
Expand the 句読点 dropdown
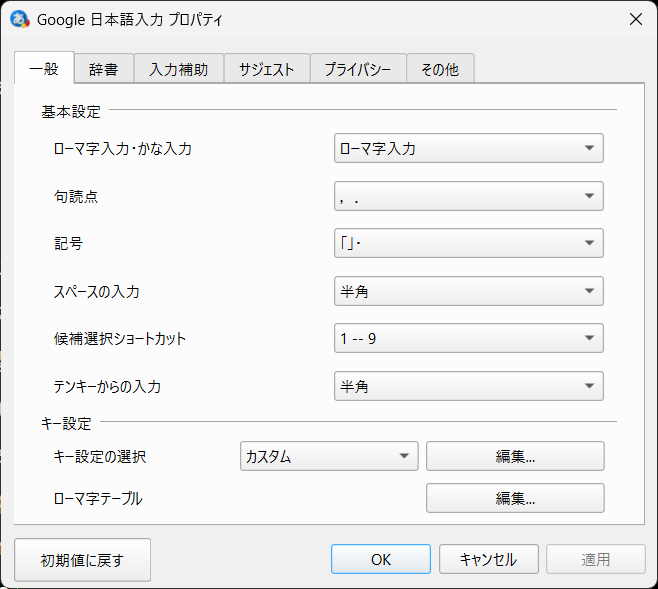[x=469, y=196]
